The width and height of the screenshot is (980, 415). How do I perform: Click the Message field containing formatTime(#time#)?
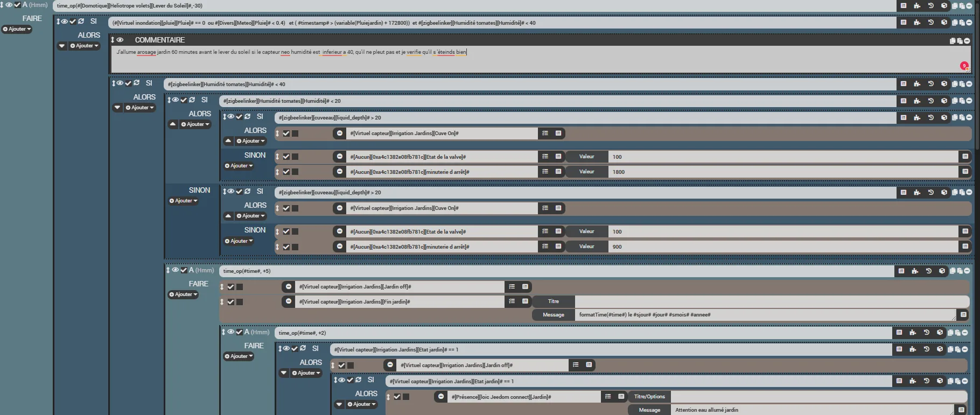click(765, 315)
